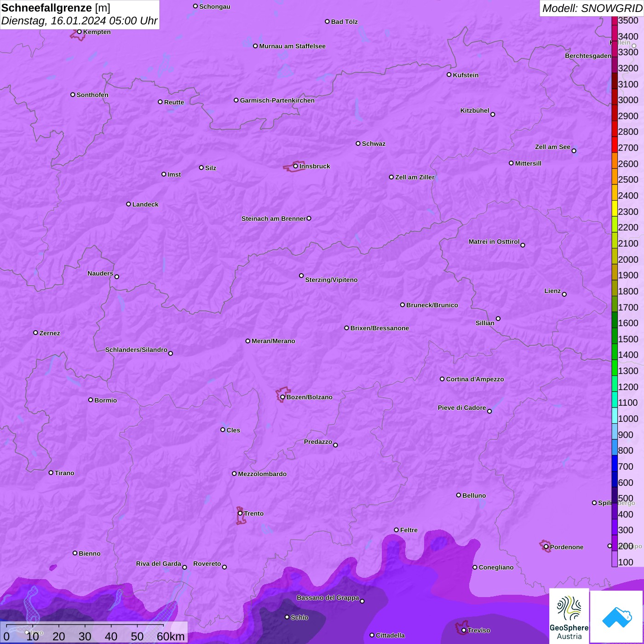Viewport: 644px width, 644px height.
Task: Click the Lienz city label
Action: pos(552,291)
